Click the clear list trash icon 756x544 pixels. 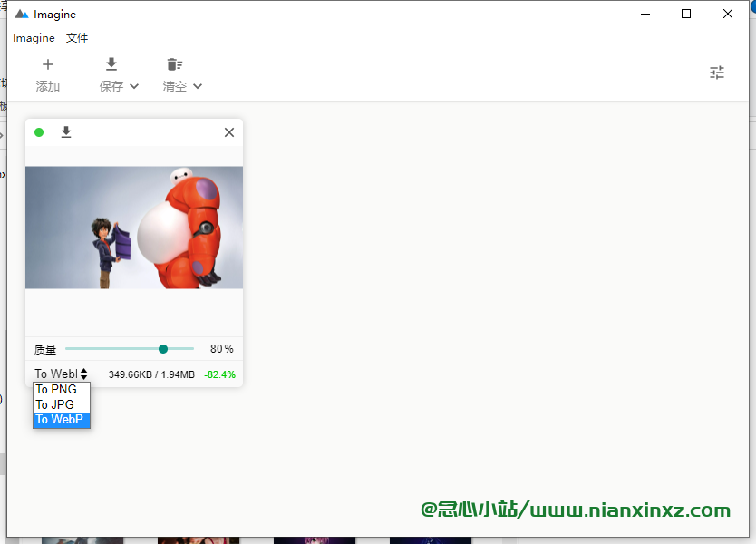175,64
